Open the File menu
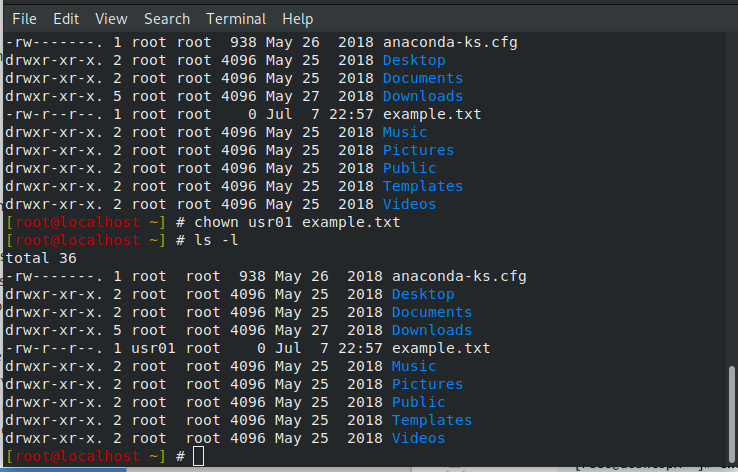738x472 pixels. 24,19
